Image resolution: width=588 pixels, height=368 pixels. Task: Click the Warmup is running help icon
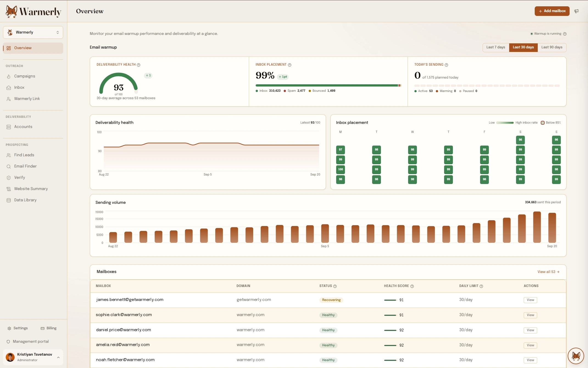[x=565, y=34]
